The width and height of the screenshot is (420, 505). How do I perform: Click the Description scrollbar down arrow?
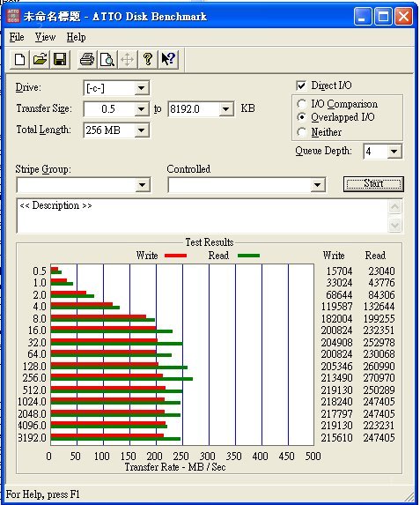coord(394,225)
